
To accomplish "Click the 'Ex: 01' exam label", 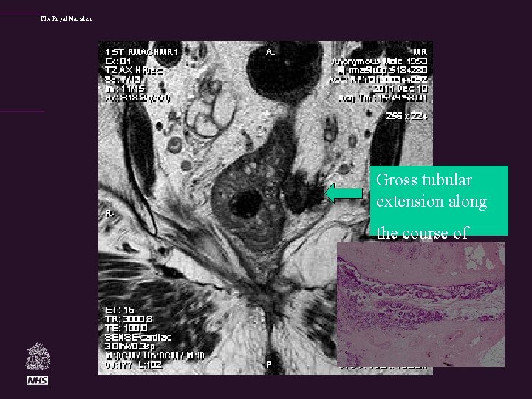I will pyautogui.click(x=118, y=61).
